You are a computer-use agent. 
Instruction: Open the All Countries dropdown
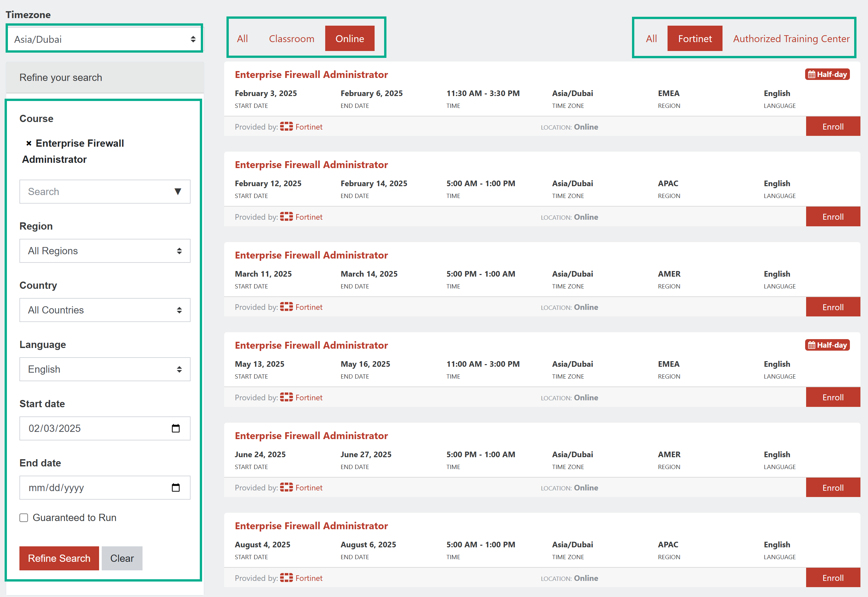click(x=105, y=310)
